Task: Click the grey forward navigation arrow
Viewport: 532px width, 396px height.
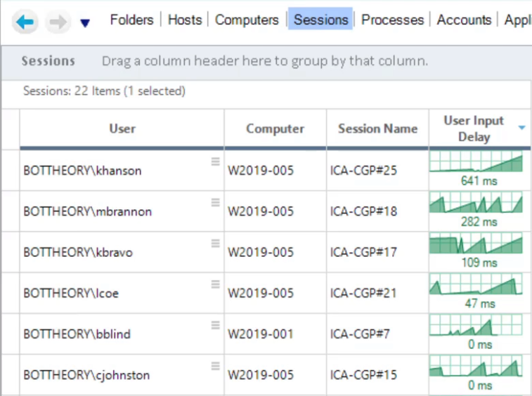Action: (58, 22)
